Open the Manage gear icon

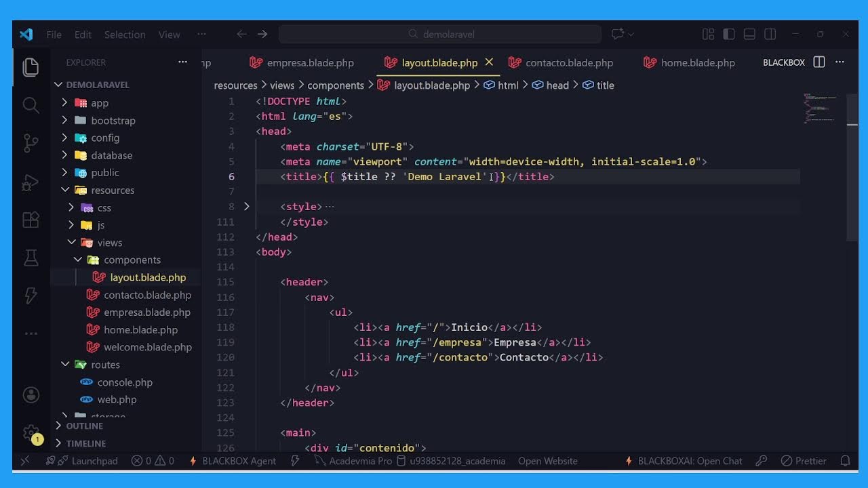(x=31, y=432)
